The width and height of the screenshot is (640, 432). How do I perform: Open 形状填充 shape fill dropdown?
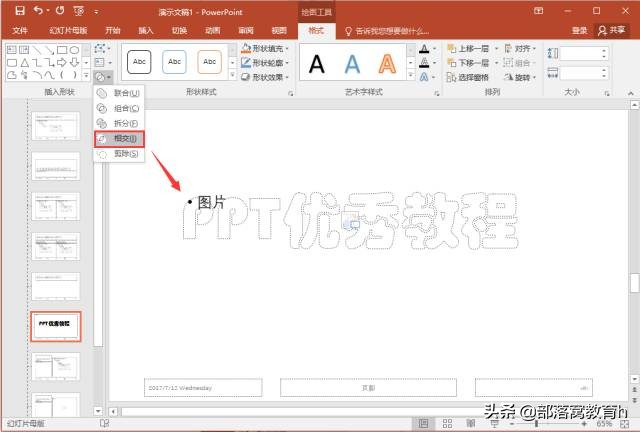click(x=265, y=49)
